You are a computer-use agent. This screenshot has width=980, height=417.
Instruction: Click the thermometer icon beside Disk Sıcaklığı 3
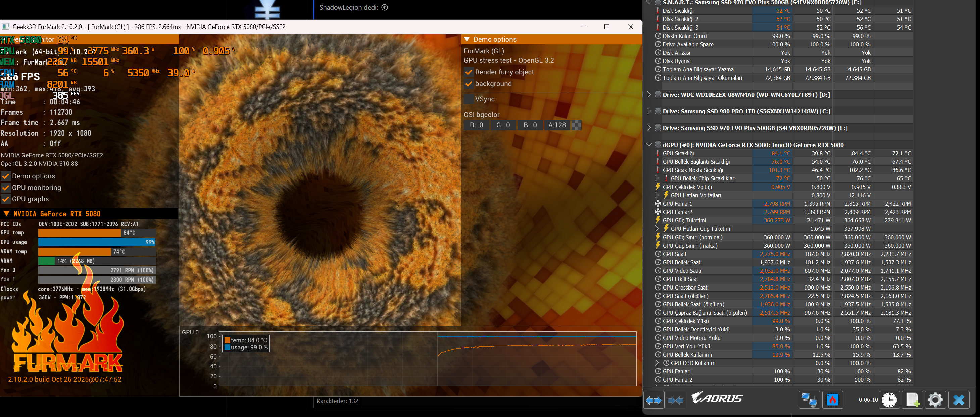(x=658, y=28)
